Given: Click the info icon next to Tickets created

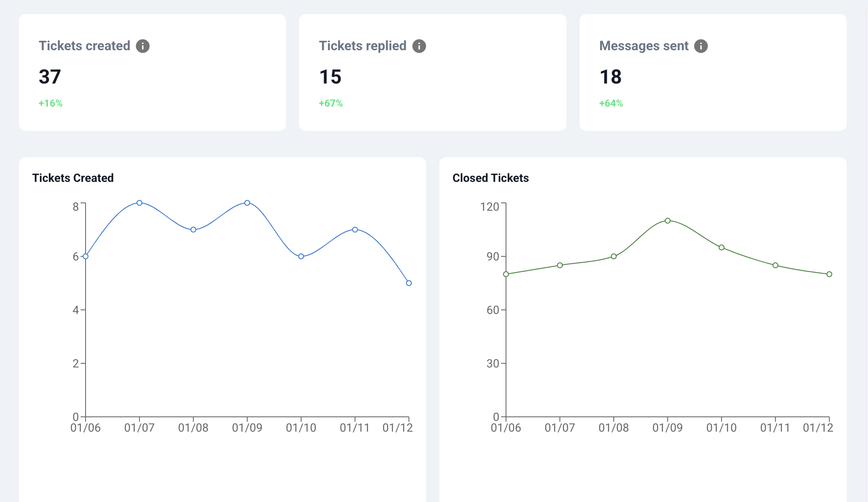Looking at the screenshot, I should [143, 46].
